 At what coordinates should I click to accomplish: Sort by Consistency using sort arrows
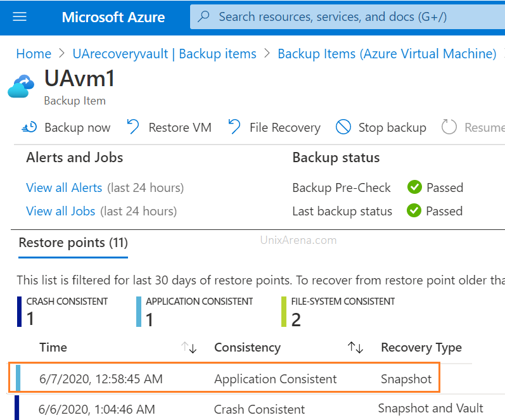coord(355,348)
